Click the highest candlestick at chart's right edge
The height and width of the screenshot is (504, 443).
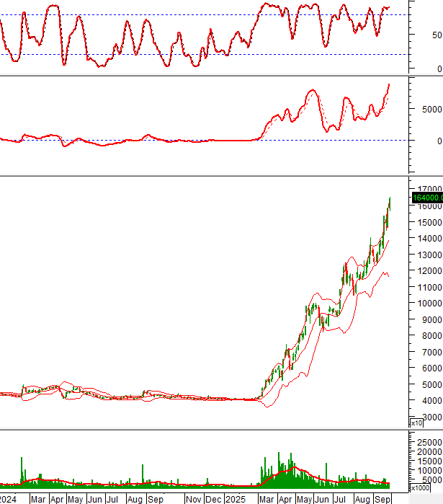(x=390, y=203)
